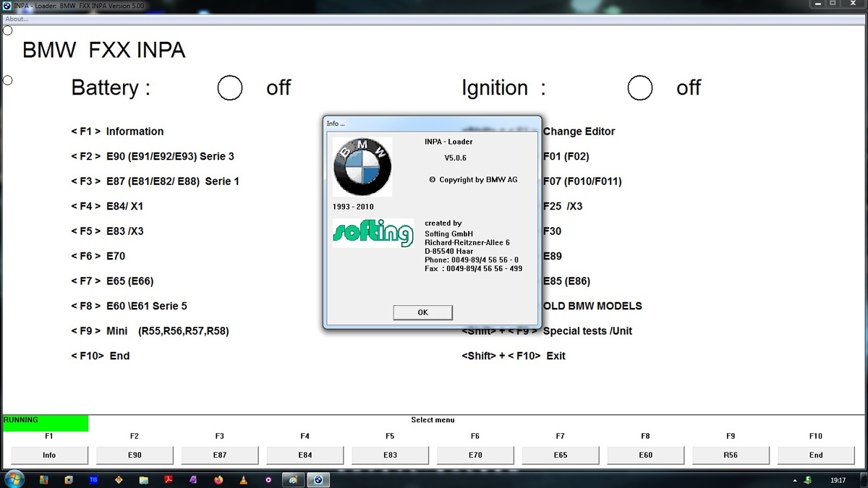This screenshot has height=488, width=868.
Task: Open the About... menu
Action: coord(17,20)
